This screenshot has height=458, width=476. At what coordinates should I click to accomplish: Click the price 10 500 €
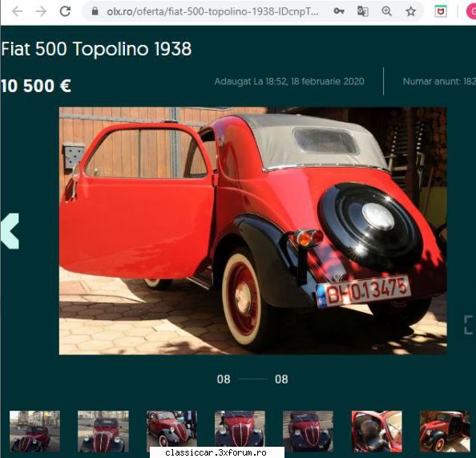coord(36,86)
